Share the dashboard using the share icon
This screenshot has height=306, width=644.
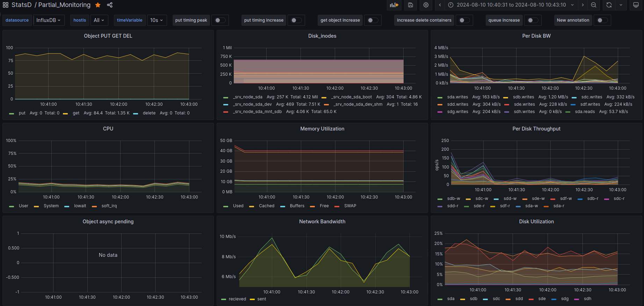[110, 5]
